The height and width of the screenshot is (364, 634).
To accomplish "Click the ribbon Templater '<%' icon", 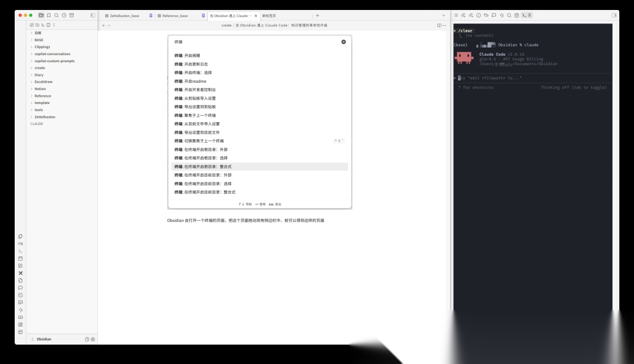I will tap(20, 244).
